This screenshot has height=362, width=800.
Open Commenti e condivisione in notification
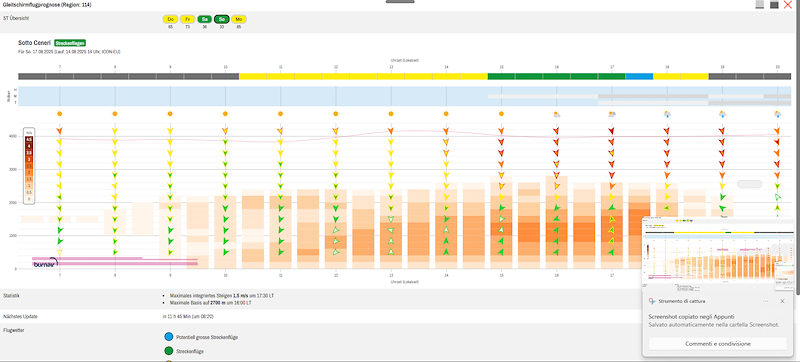(x=718, y=344)
